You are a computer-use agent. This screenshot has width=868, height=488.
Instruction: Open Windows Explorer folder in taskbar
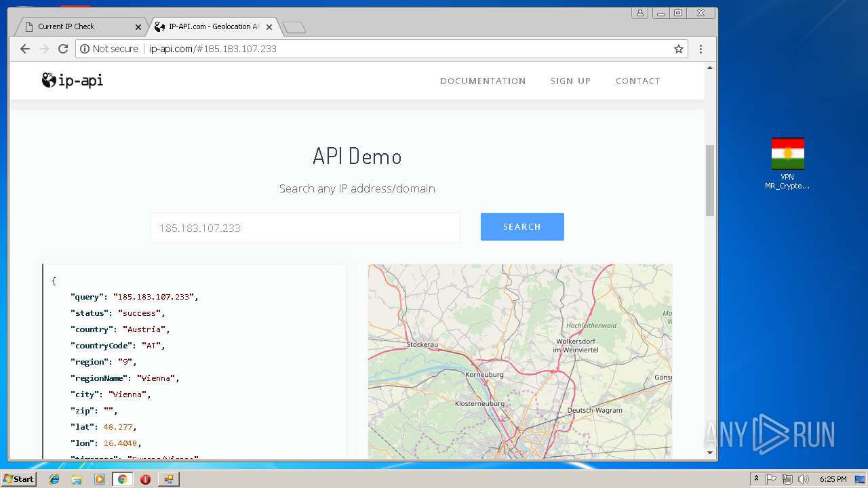pyautogui.click(x=77, y=479)
